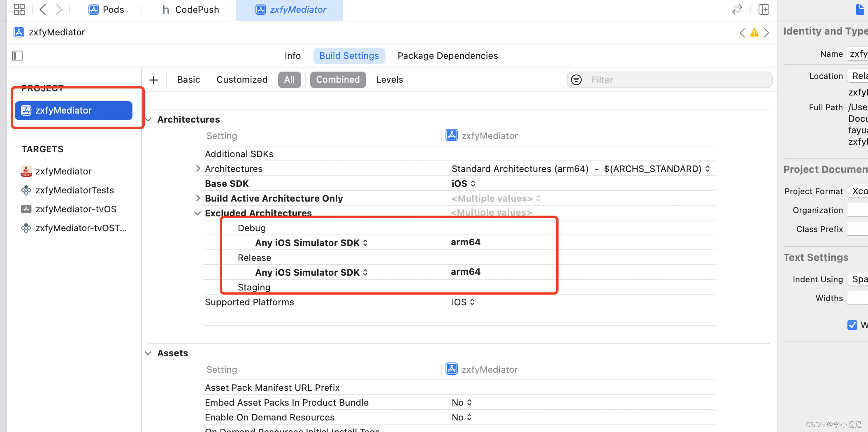The height and width of the screenshot is (432, 868).
Task: Open the Build Settings tab
Action: click(349, 56)
